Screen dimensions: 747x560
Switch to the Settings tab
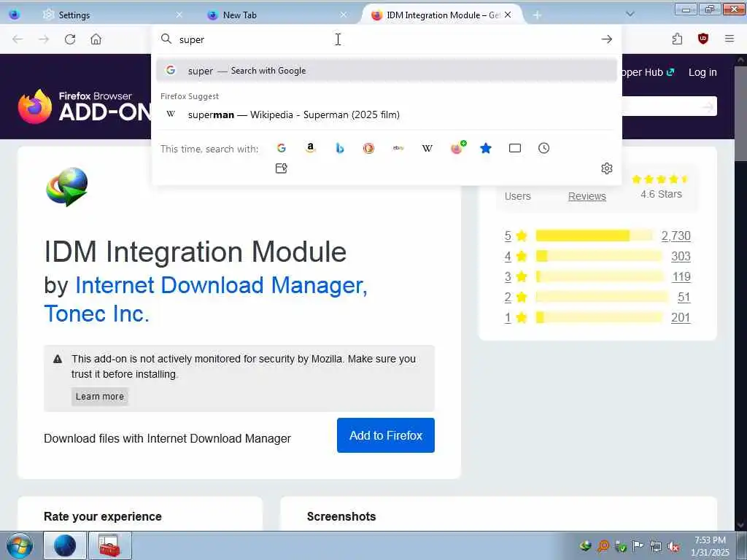(x=109, y=15)
